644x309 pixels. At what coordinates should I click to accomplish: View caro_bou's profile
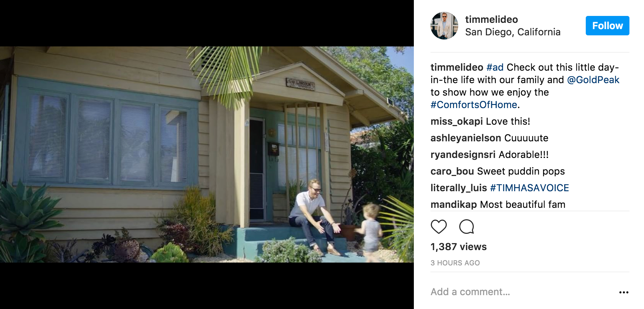click(452, 171)
